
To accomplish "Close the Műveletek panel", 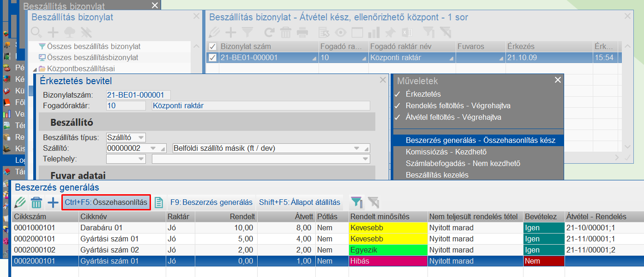I will (x=558, y=80).
